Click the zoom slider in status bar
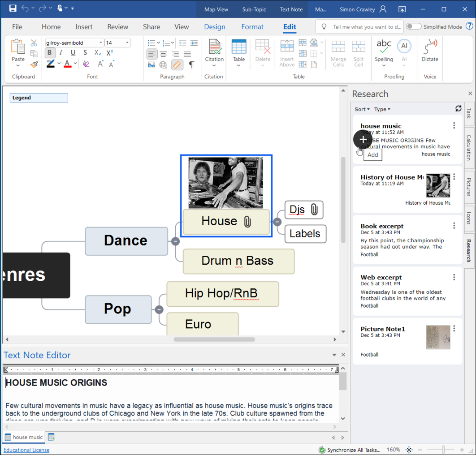This screenshot has height=455, width=476. pyautogui.click(x=443, y=450)
